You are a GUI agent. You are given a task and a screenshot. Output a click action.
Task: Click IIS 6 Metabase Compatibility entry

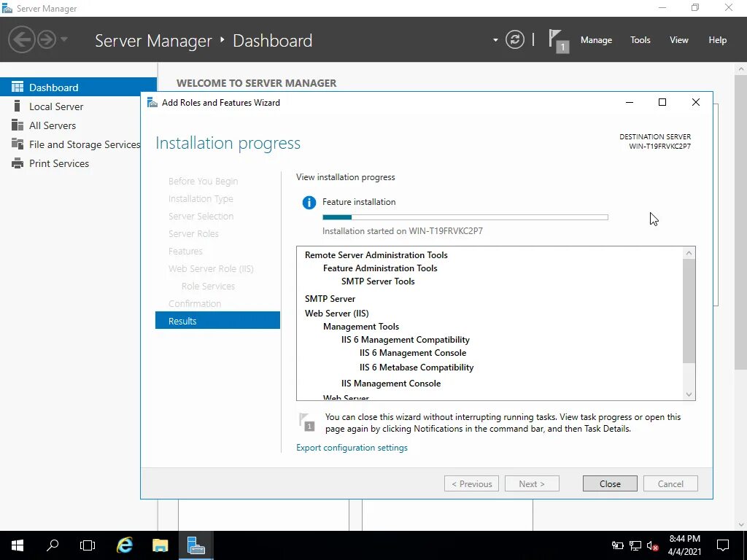point(417,367)
